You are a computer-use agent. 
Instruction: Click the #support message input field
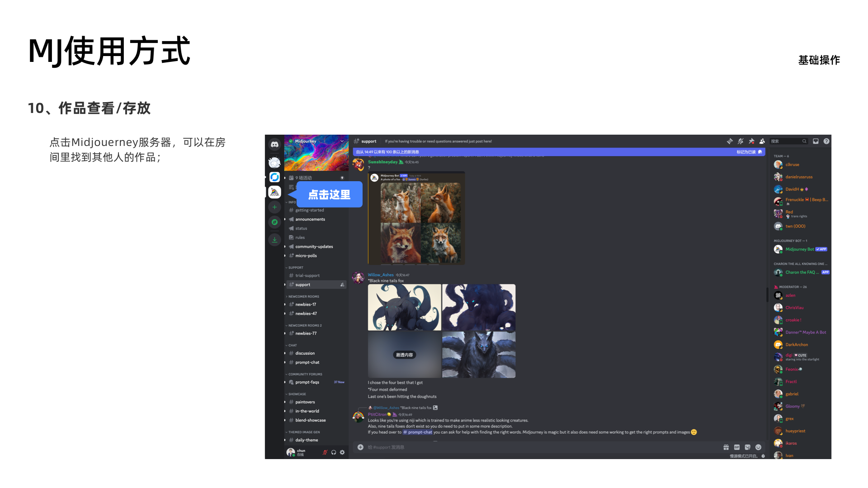tap(497, 447)
